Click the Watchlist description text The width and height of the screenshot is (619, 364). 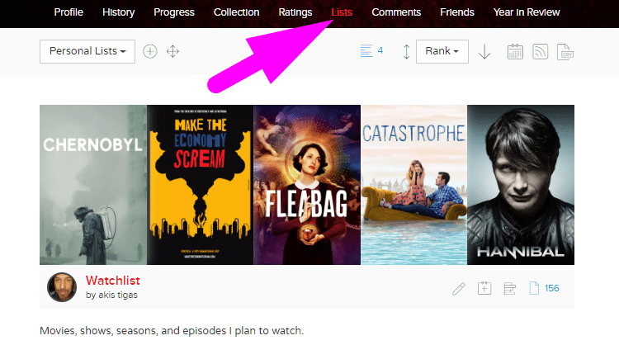coord(172,331)
